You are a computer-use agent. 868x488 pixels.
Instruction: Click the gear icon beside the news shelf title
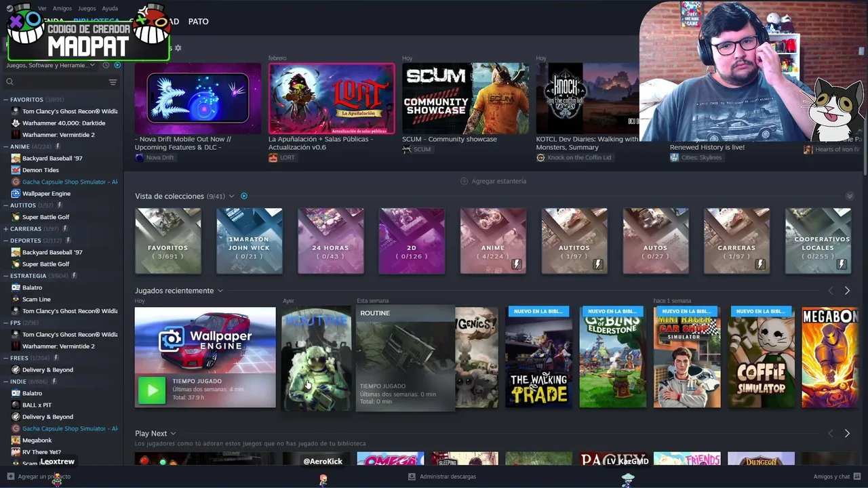click(178, 48)
